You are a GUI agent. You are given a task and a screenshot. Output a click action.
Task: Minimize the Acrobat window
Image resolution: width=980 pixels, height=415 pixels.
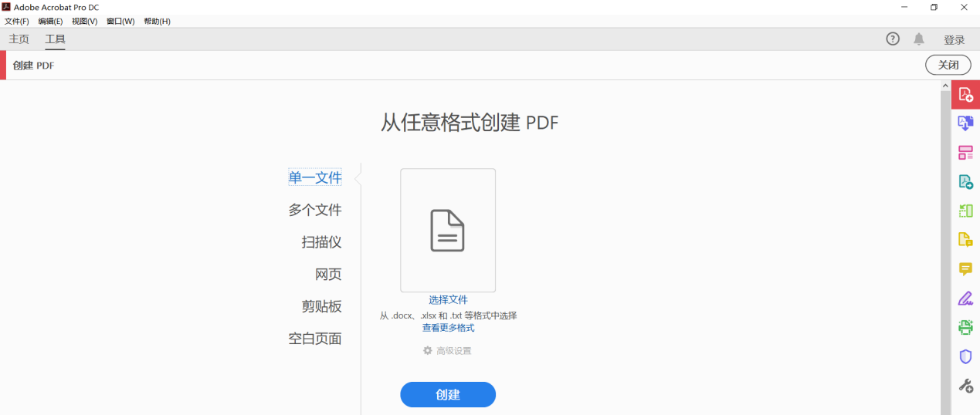pos(904,7)
